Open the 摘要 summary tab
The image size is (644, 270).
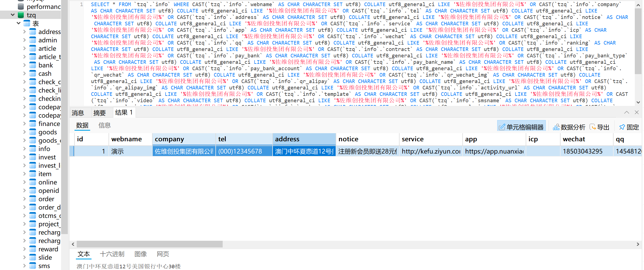(x=99, y=113)
